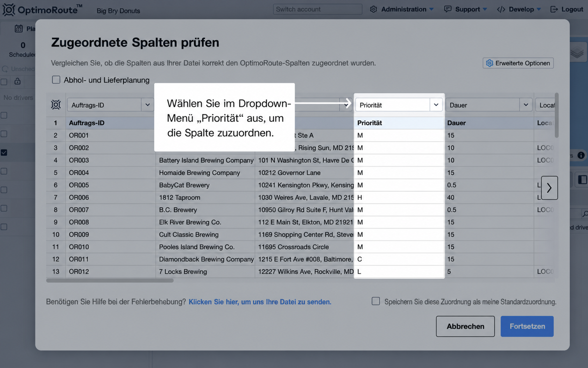Viewport: 588px width, 368px height.
Task: Select the OR009 cell
Action: point(111,234)
